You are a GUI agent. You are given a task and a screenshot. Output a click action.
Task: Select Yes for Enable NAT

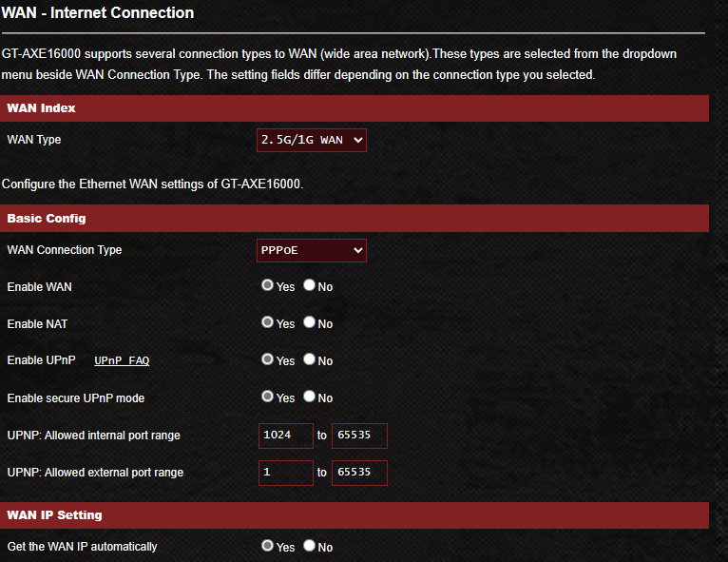tap(267, 322)
